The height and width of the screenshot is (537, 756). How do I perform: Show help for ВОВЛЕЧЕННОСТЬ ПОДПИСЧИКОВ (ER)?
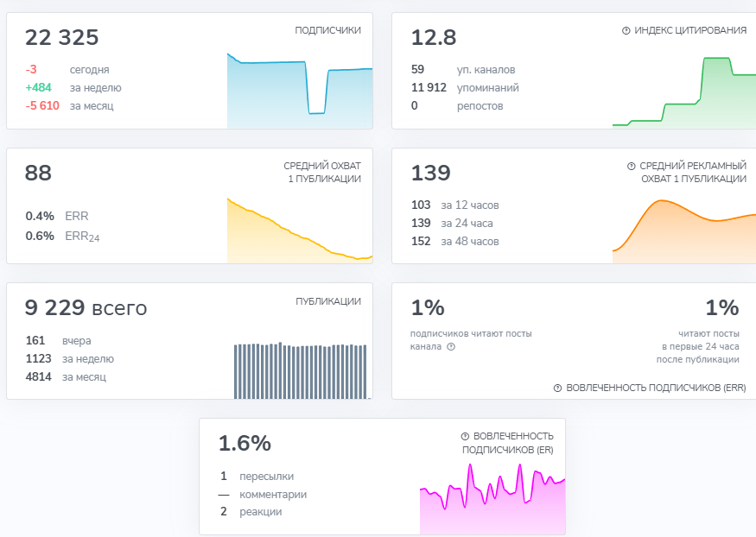pyautogui.click(x=465, y=436)
